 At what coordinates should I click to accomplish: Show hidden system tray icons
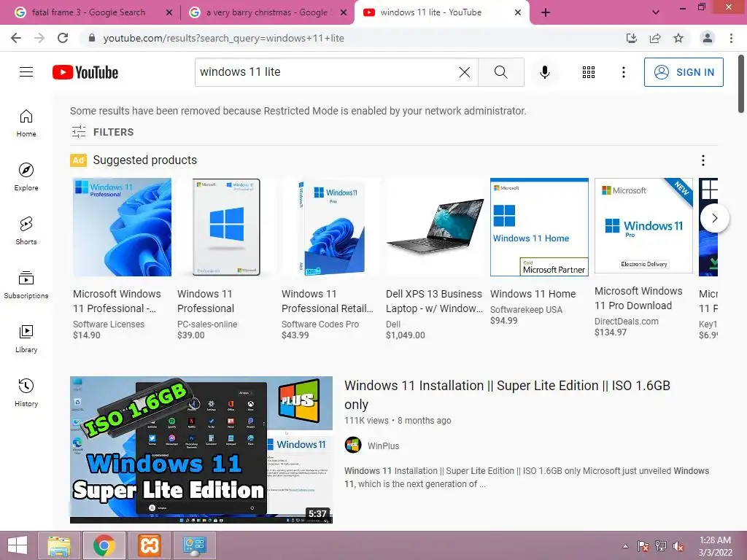point(625,546)
